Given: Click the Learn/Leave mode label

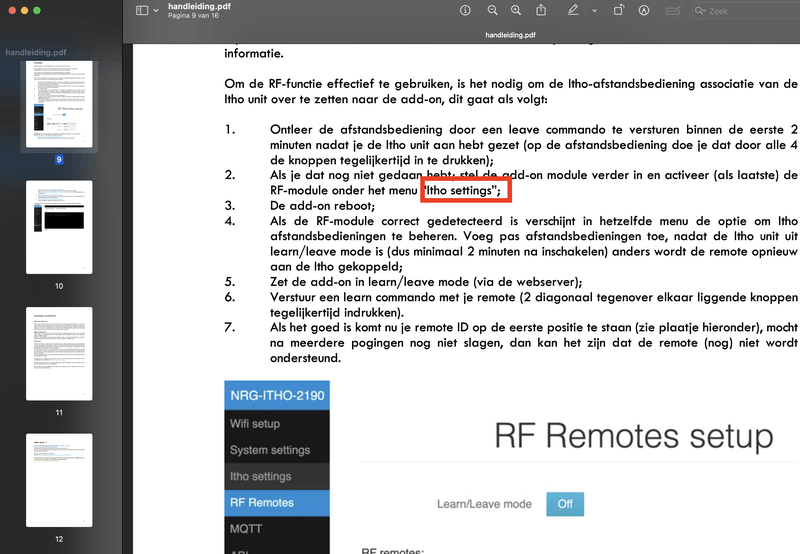Looking at the screenshot, I should 484,504.
